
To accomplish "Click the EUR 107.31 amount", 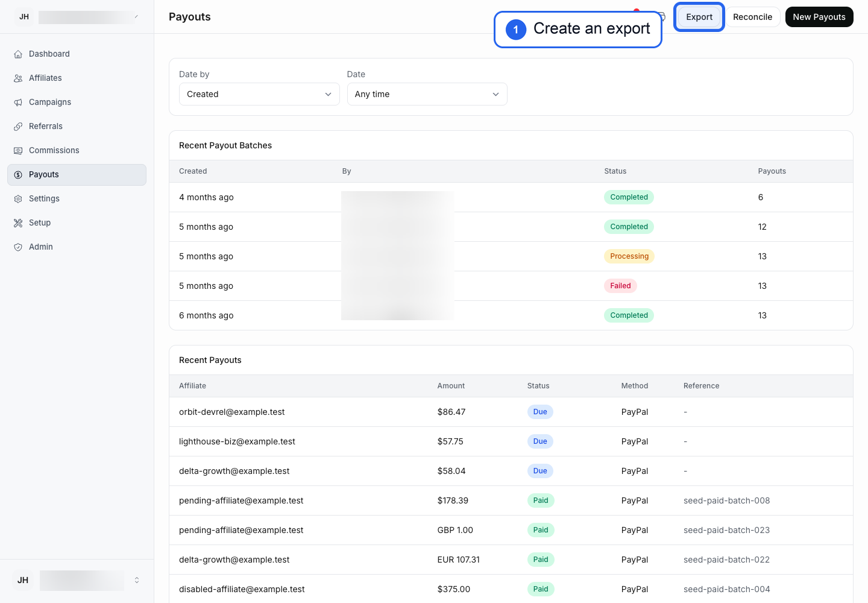I will [459, 560].
